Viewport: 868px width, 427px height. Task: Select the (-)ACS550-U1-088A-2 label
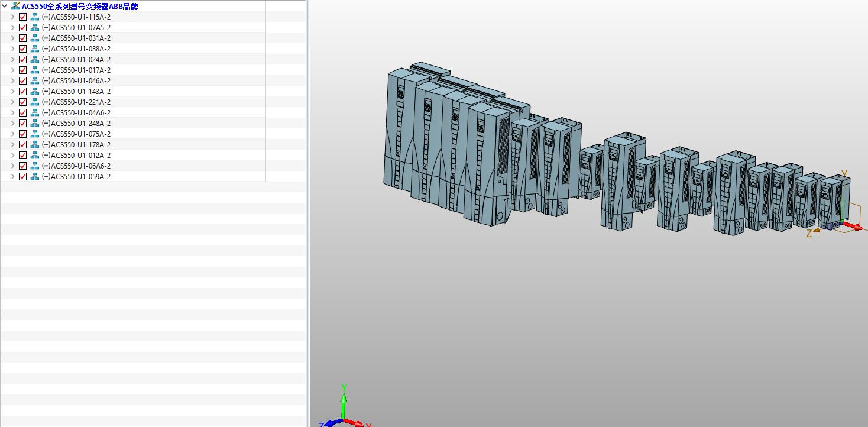click(x=76, y=49)
